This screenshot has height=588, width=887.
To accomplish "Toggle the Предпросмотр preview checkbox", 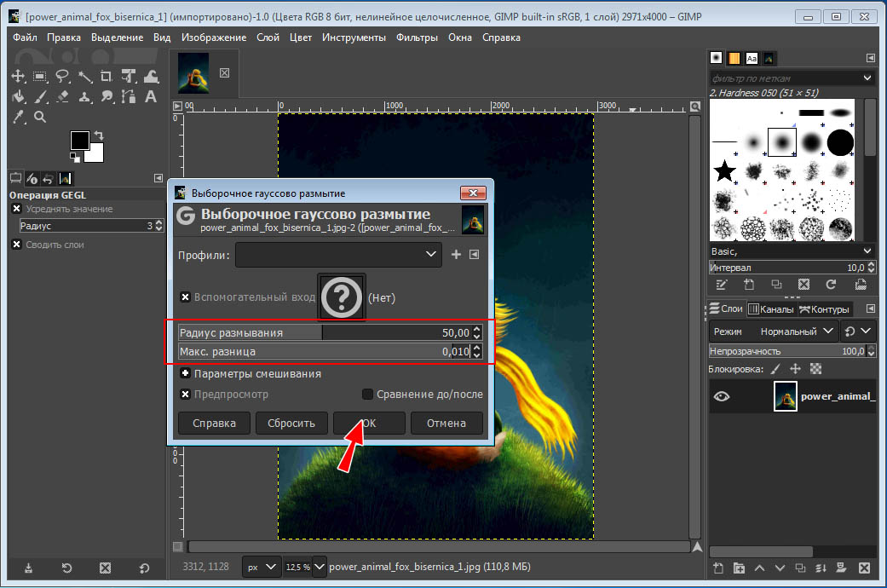I will [x=186, y=395].
